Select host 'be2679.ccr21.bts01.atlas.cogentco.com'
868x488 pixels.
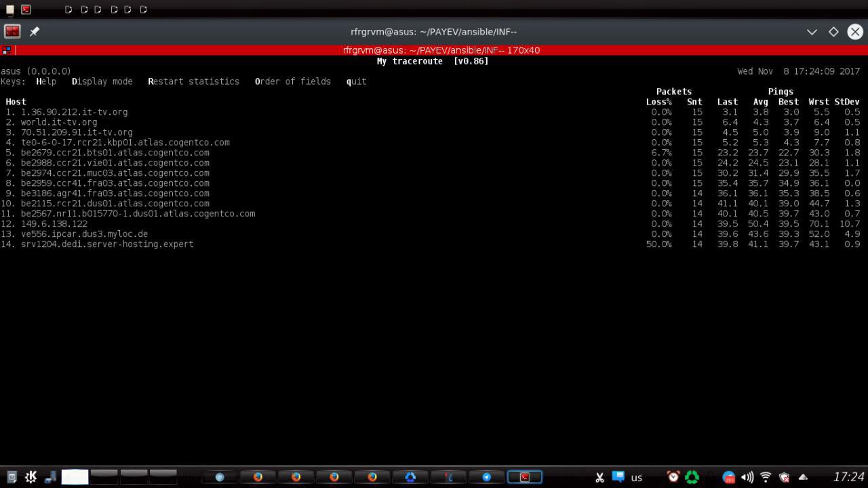pos(115,153)
